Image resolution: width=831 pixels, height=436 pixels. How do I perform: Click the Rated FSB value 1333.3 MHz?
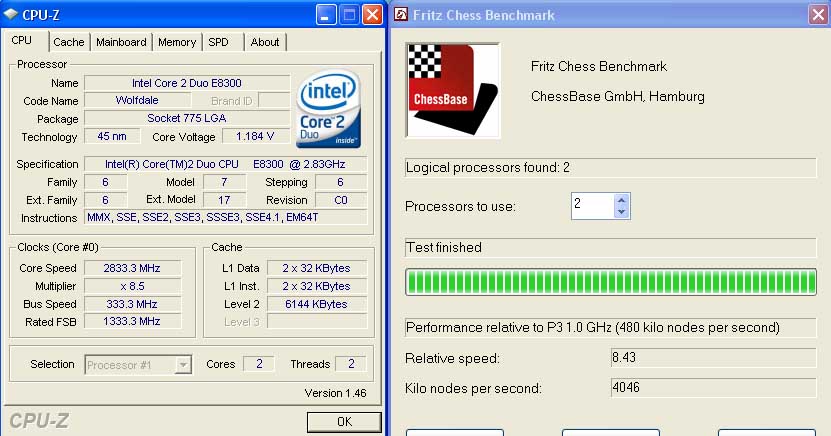coord(132,322)
